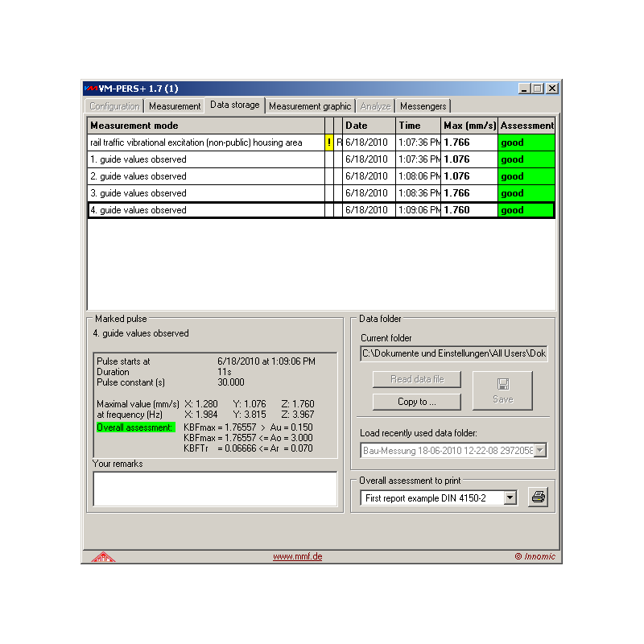Open the Measurement graphic tab
This screenshot has height=644, width=644.
click(x=310, y=106)
